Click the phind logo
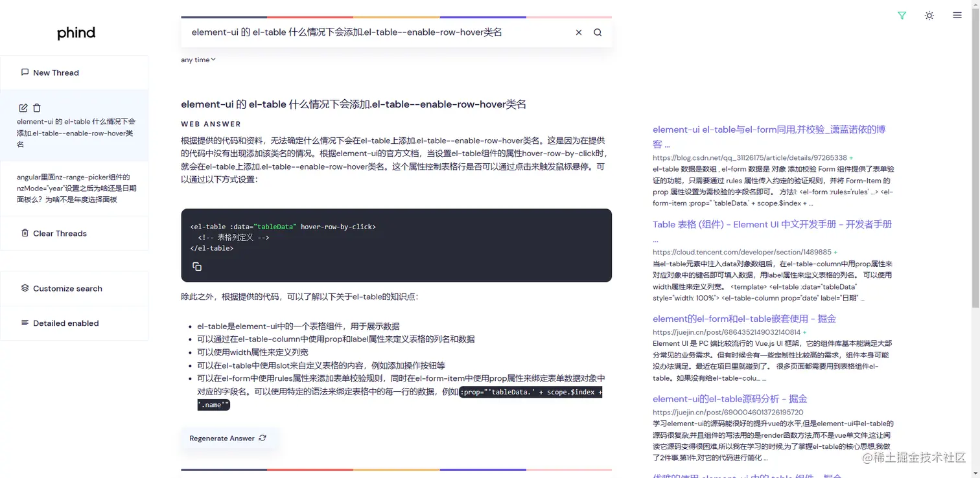The height and width of the screenshot is (478, 980). click(76, 33)
